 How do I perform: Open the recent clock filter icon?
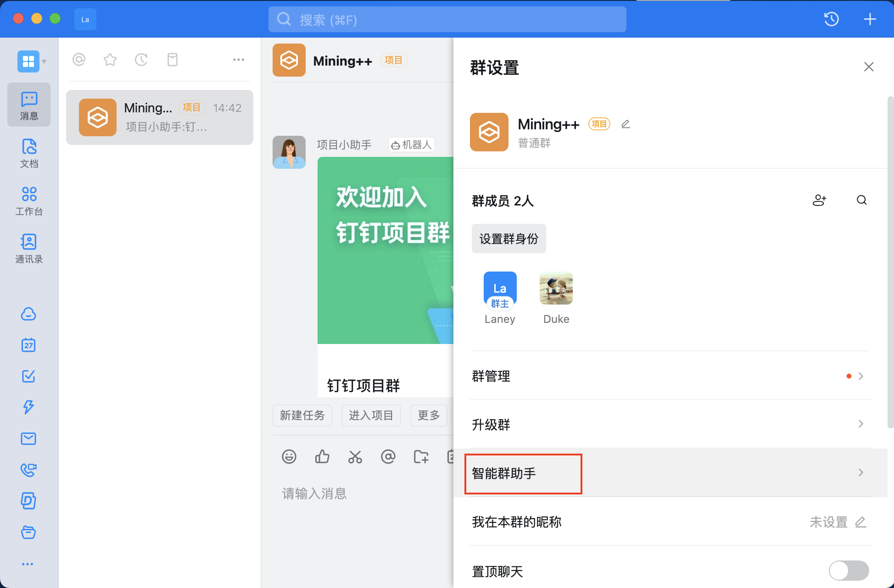pyautogui.click(x=141, y=60)
